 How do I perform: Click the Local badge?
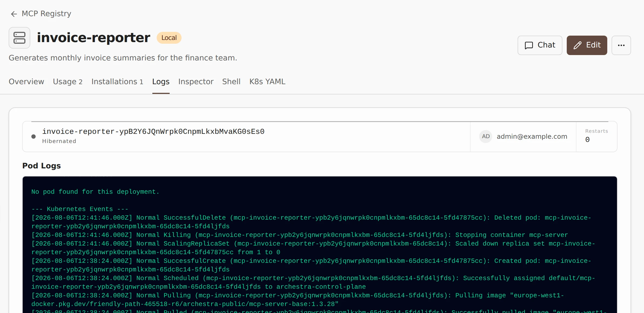169,38
